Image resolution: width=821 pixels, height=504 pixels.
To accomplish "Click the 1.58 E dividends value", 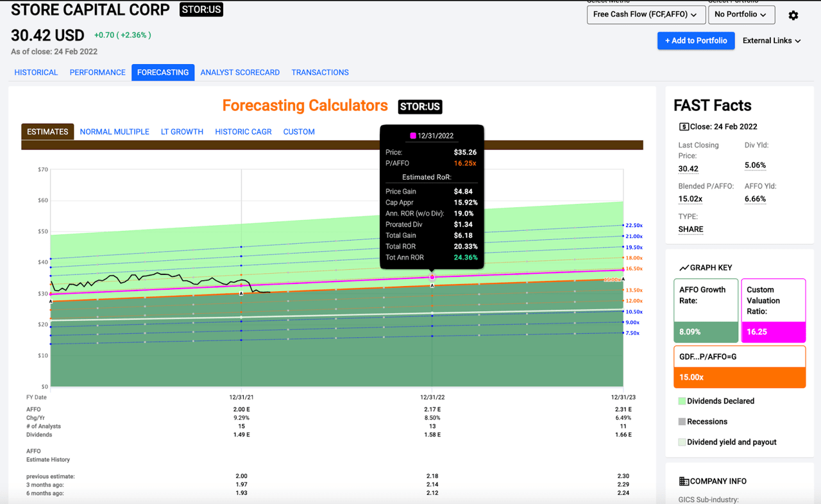I will tap(432, 434).
